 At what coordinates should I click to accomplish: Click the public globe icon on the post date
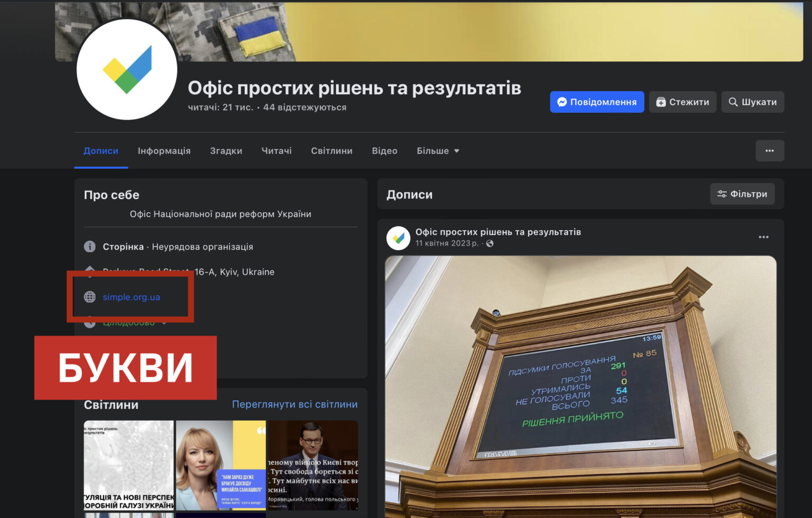[x=490, y=243]
